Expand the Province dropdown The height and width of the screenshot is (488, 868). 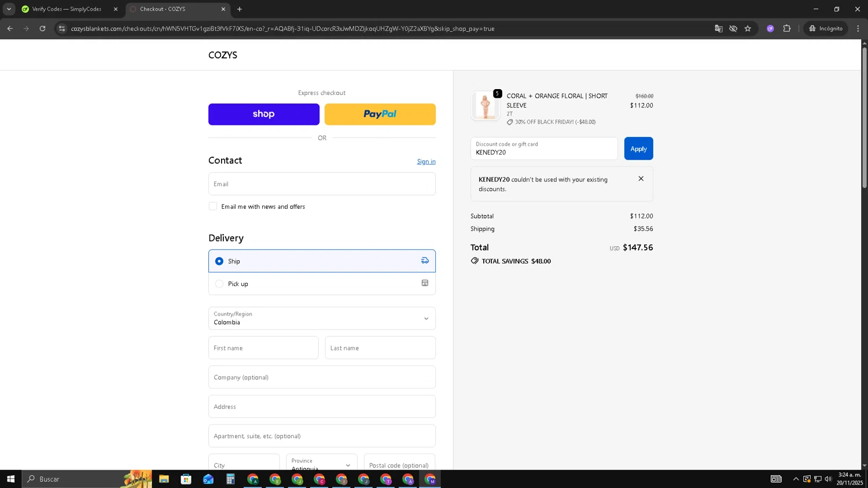click(x=322, y=462)
